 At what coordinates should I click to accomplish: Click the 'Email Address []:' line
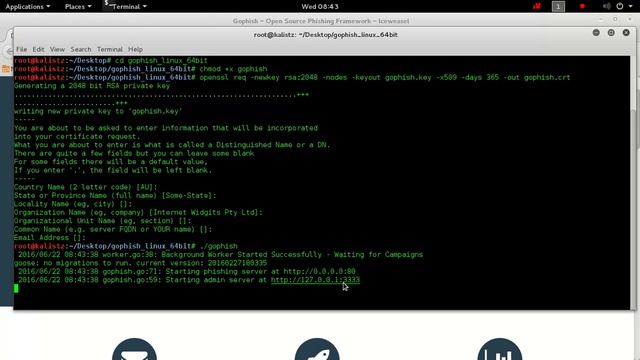point(50,238)
